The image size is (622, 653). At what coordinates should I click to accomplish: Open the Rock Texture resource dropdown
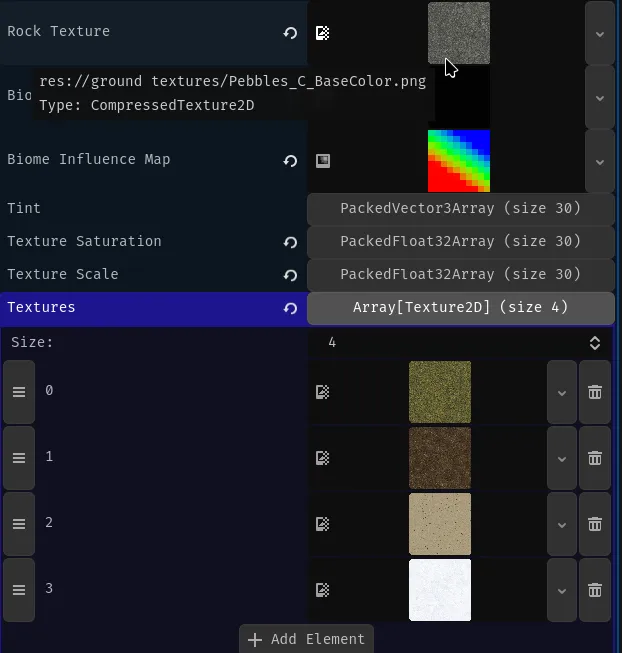click(x=599, y=33)
